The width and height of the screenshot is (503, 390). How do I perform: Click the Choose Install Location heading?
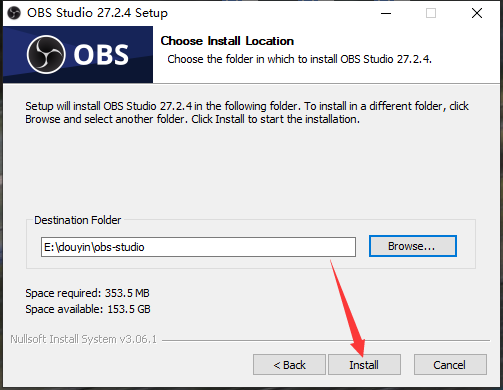(227, 41)
